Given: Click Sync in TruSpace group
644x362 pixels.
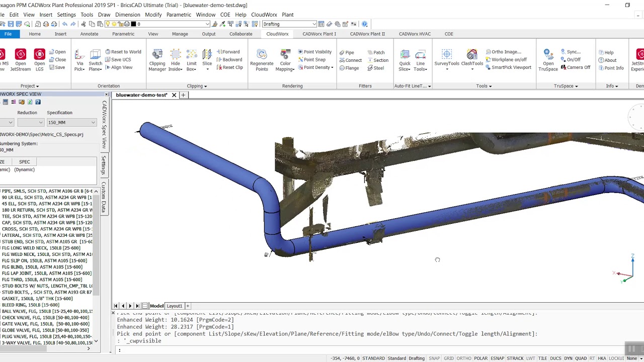Looking at the screenshot, I should 571,52.
